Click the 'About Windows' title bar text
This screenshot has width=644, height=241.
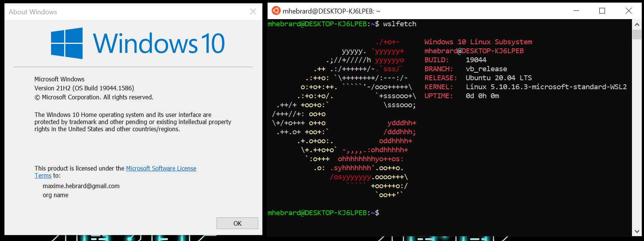click(x=33, y=12)
